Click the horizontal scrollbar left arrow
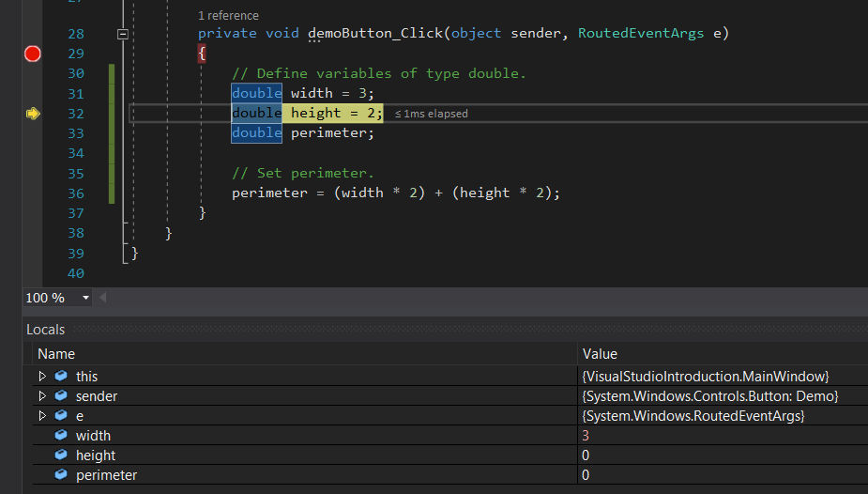 pos(102,298)
